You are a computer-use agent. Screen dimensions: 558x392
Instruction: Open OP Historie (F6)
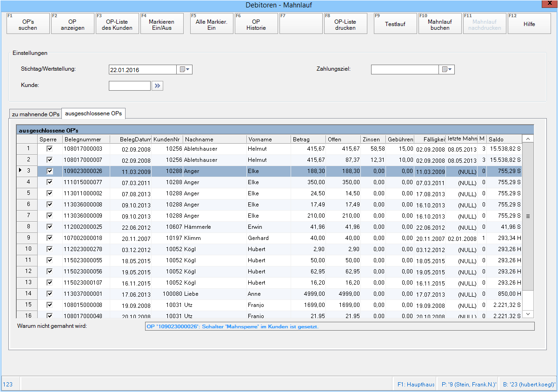256,24
